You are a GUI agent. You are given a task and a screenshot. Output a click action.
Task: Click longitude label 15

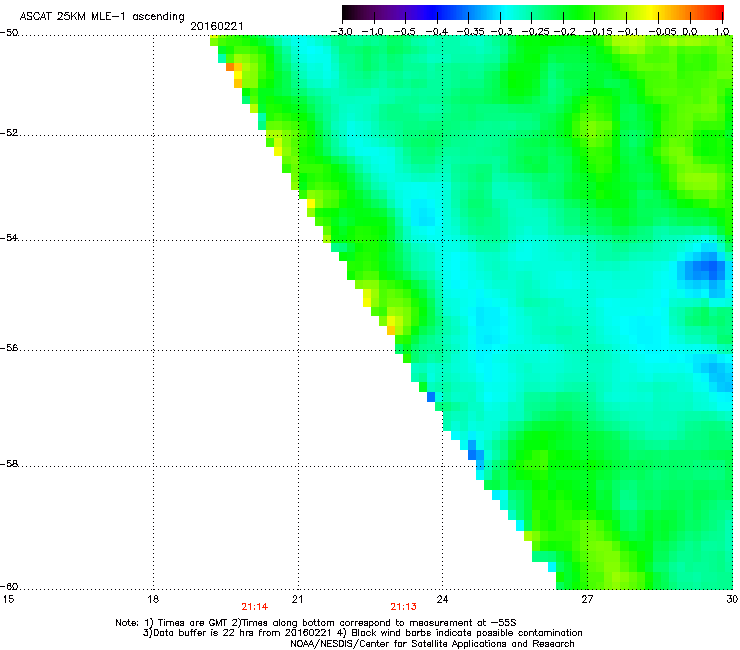(8, 599)
